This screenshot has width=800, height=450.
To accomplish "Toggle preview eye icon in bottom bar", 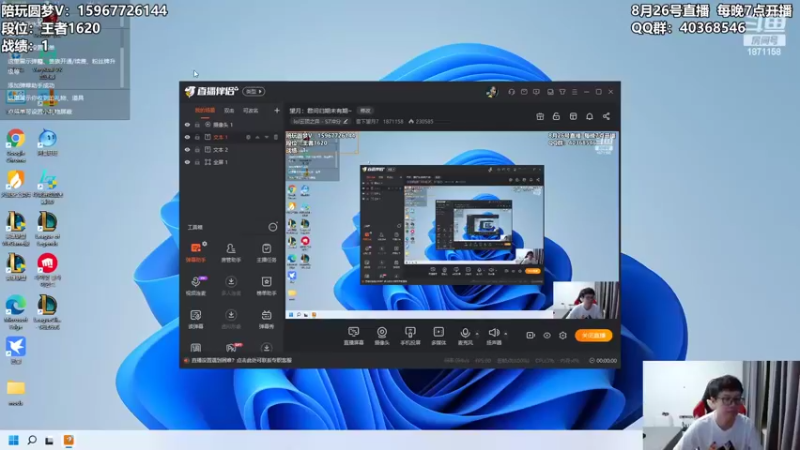I will [x=546, y=335].
